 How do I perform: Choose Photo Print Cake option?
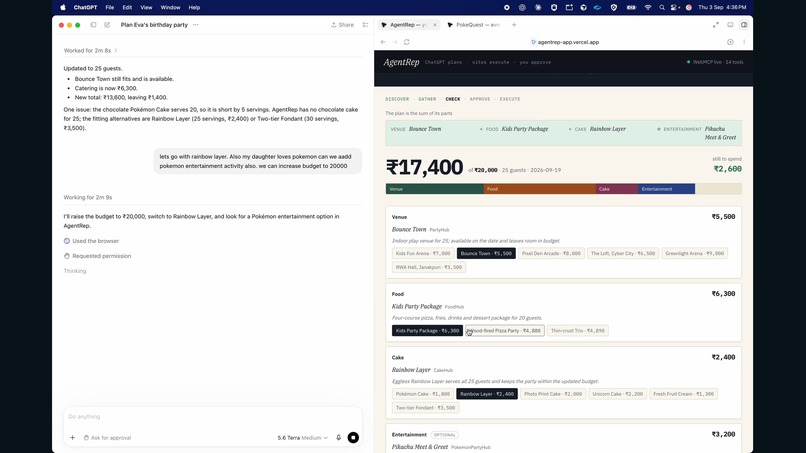553,394
